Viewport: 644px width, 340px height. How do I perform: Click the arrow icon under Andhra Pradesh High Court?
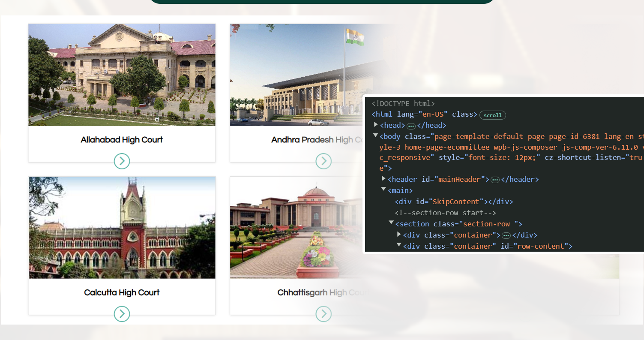pos(323,161)
